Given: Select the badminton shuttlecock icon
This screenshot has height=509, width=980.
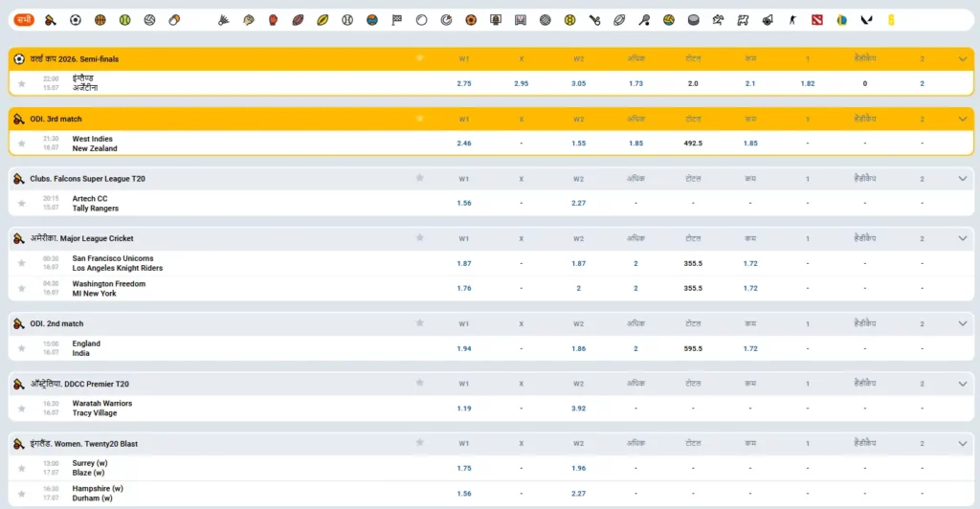Looking at the screenshot, I should point(224,20).
